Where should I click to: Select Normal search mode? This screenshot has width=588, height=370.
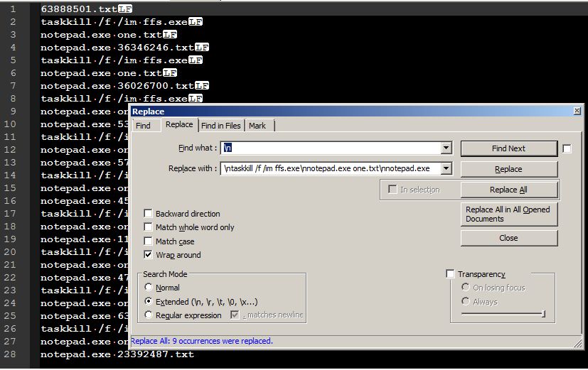click(149, 287)
